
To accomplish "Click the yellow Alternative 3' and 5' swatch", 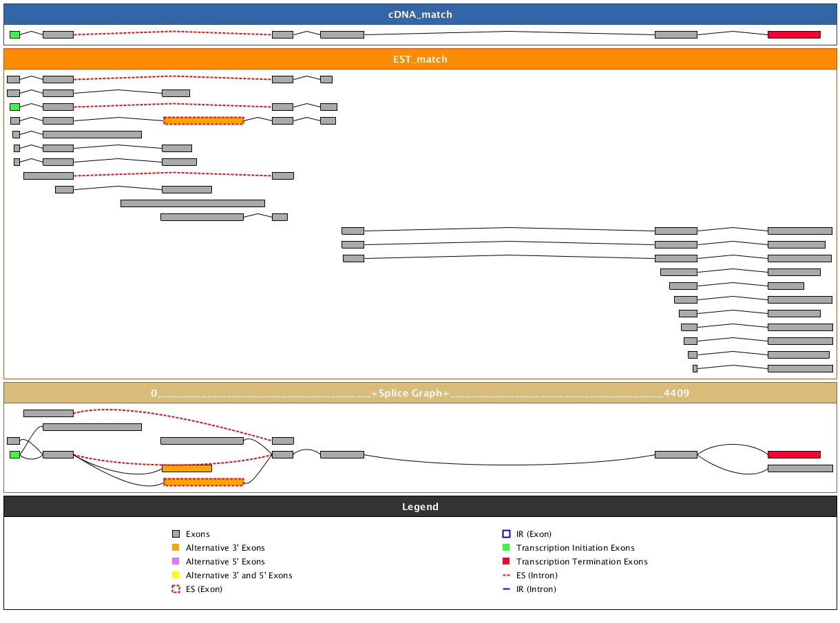I will coord(176,576).
